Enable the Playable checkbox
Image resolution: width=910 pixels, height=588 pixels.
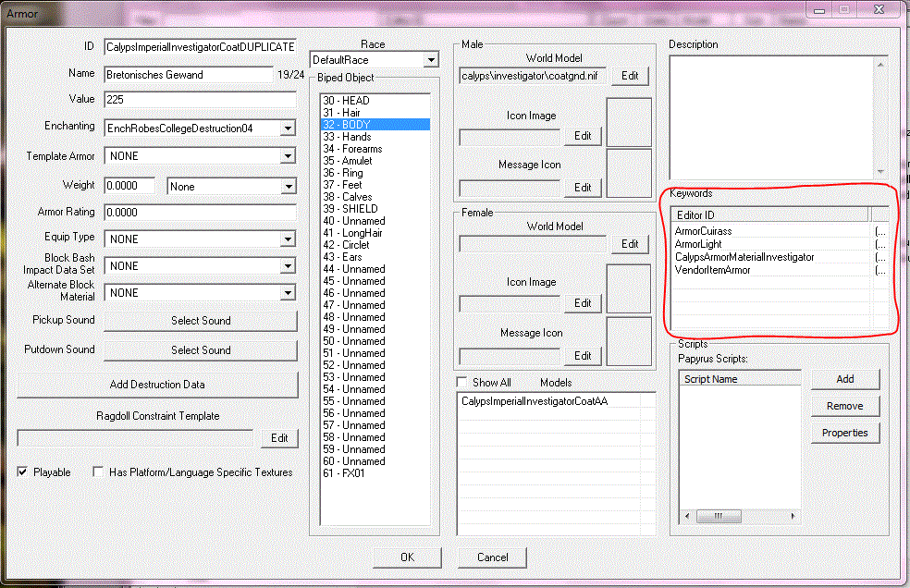pos(23,472)
